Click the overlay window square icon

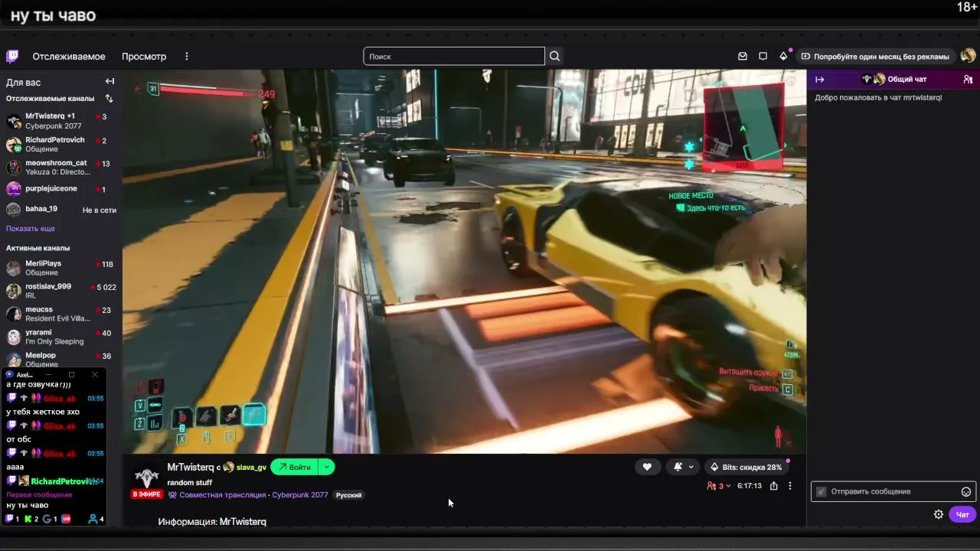(71, 375)
